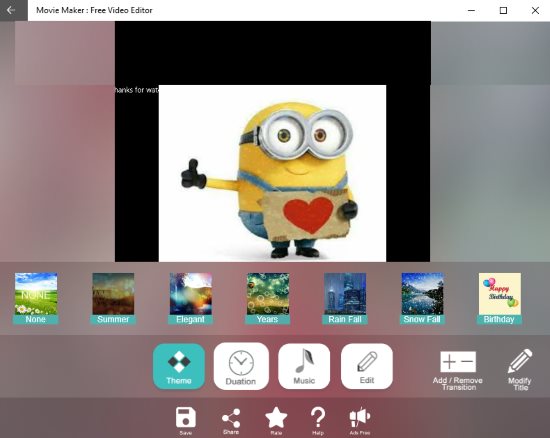This screenshot has width=550, height=438.
Task: Maximize the Movie Maker window
Action: (503, 11)
